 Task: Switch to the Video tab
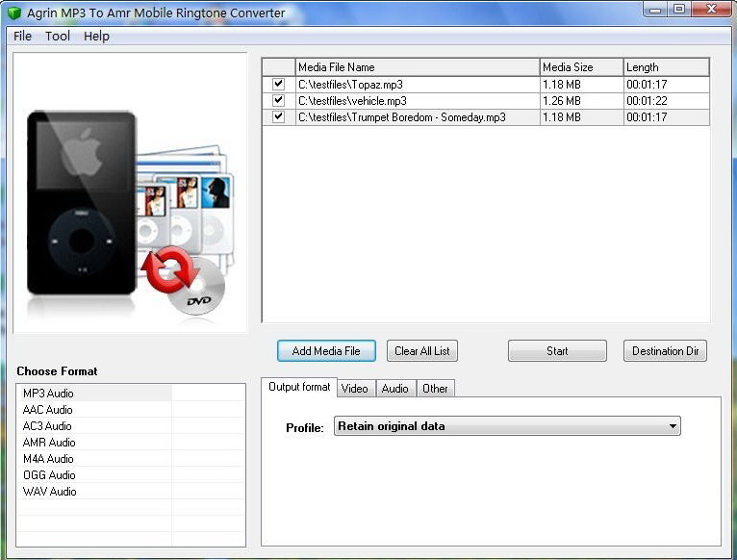[355, 389]
